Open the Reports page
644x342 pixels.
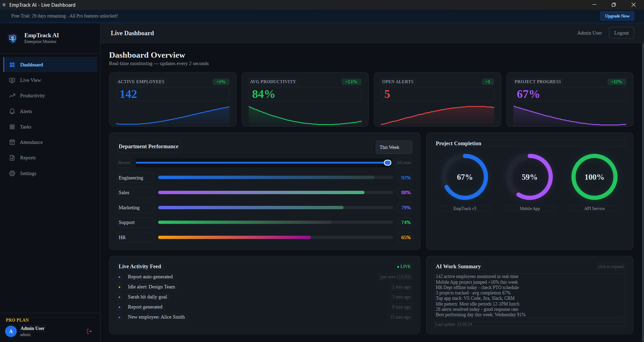coord(50,158)
